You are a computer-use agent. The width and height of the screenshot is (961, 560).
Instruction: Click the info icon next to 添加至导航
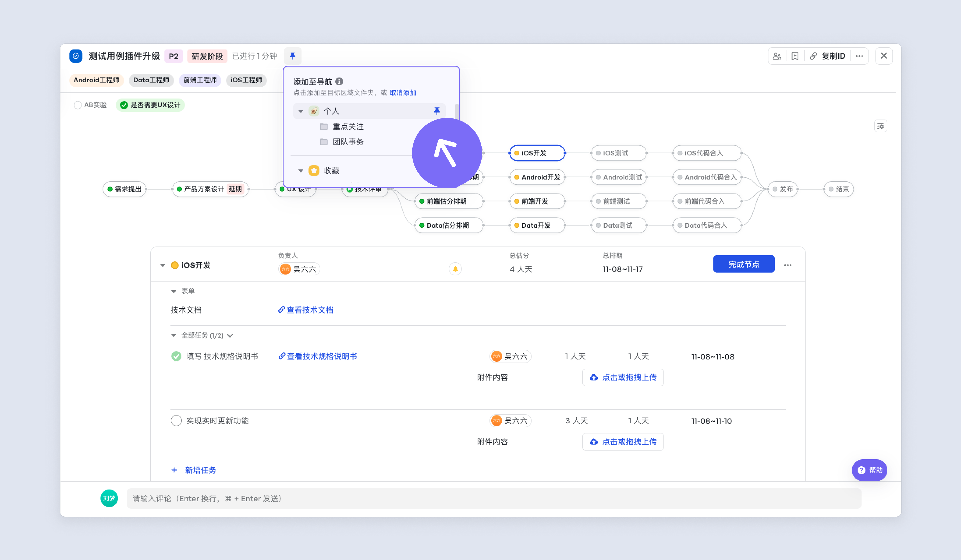(x=339, y=81)
